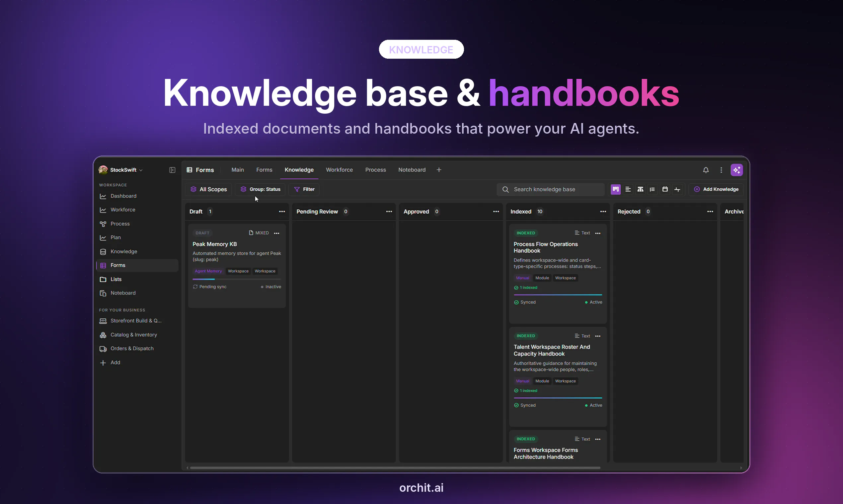Collapse the sidebar panel icon
The height and width of the screenshot is (504, 843).
pyautogui.click(x=172, y=170)
